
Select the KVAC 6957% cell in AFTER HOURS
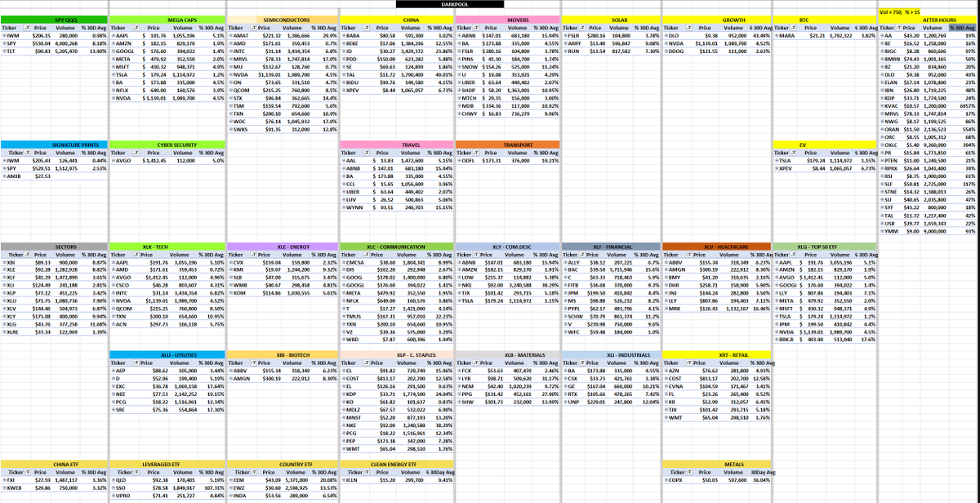click(x=964, y=106)
